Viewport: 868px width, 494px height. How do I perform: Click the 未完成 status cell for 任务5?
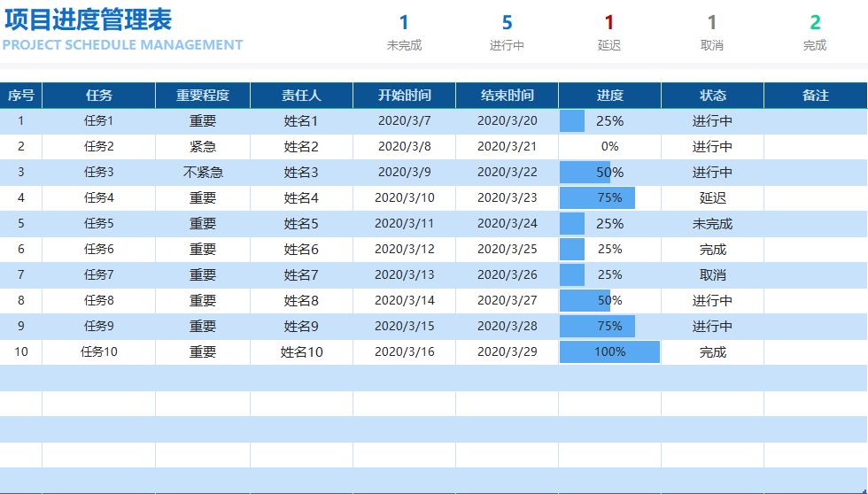click(712, 223)
